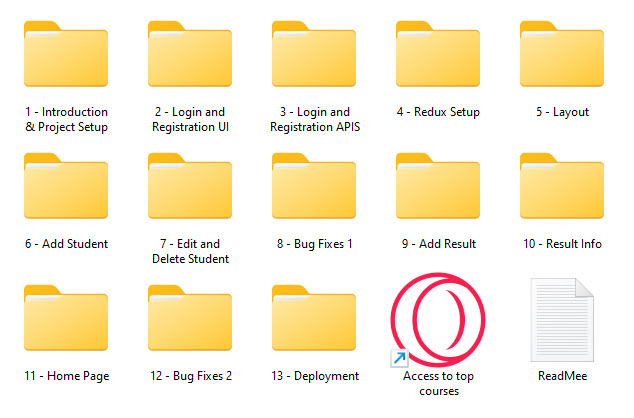634x418 pixels.
Task: Select the Introduction & Project Setup folder
Action: tap(66, 54)
